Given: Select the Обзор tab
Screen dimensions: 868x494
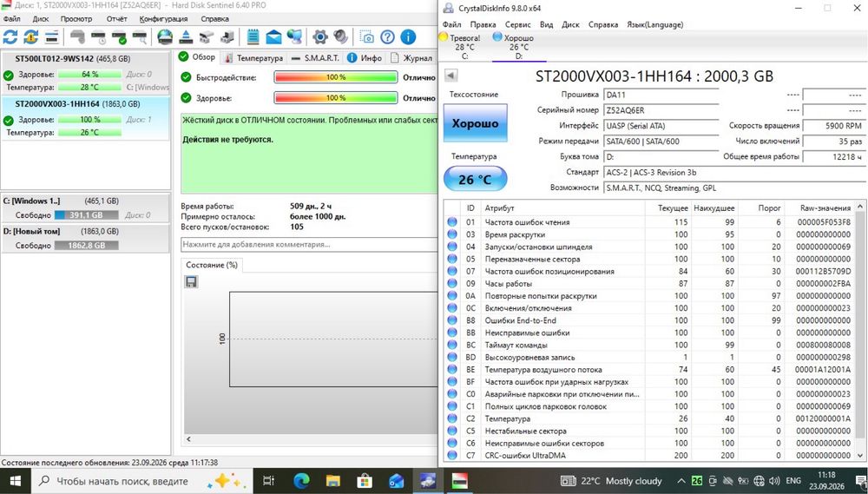Looking at the screenshot, I should pos(198,57).
